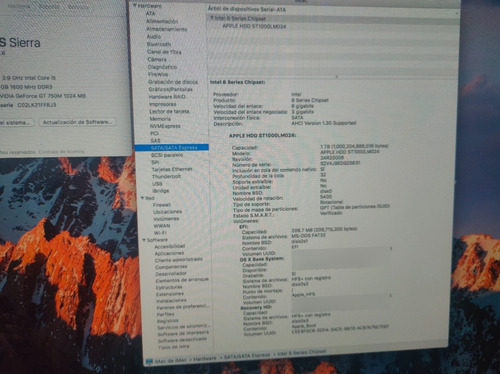
Task: Collapse the Intel 8 Series Chipset tree row
Action: tap(211, 18)
